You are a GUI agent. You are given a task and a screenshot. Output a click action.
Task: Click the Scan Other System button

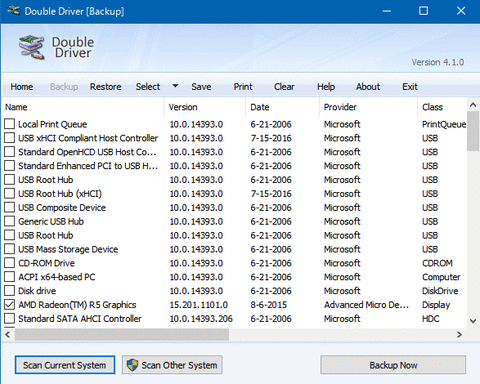(172, 365)
